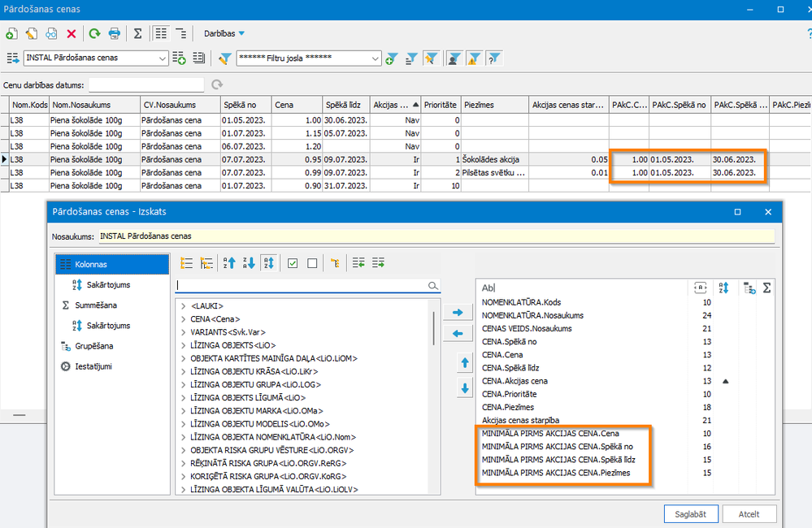Click the view selector icon left of INSTAL dropdown
812x528 pixels.
point(13,58)
